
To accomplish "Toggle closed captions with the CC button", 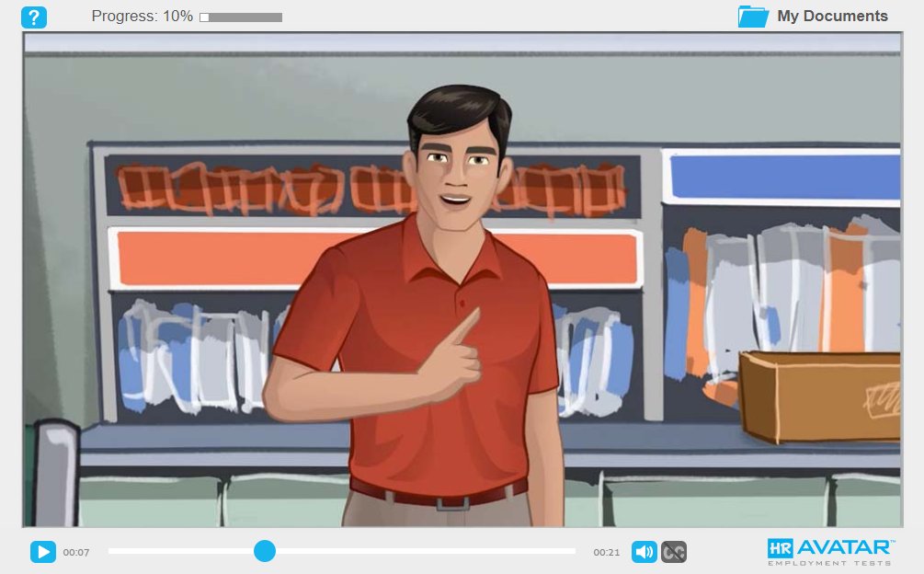I will point(674,552).
